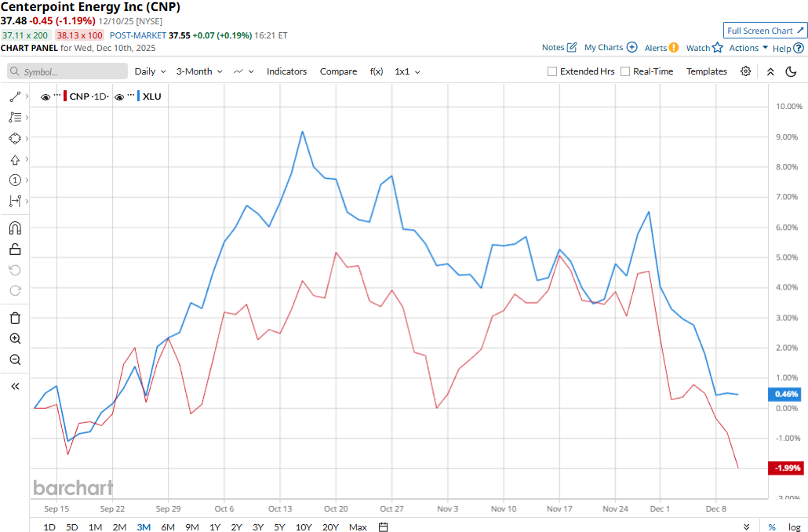The height and width of the screenshot is (532, 808).
Task: Click the CNP red color swatch
Action: pos(65,97)
